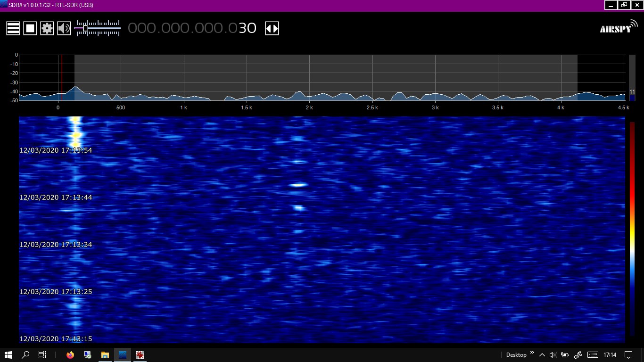Click the spectrum display at the 2k mark
644x362 pixels.
310,77
